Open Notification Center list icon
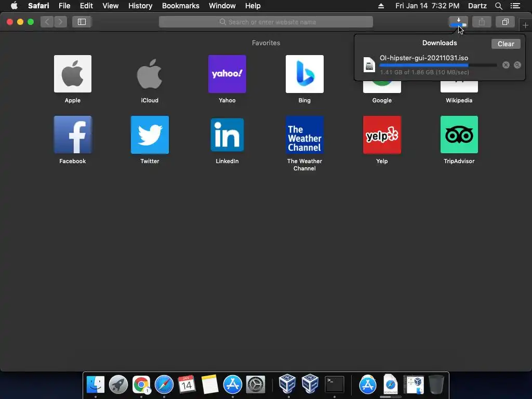 (515, 6)
